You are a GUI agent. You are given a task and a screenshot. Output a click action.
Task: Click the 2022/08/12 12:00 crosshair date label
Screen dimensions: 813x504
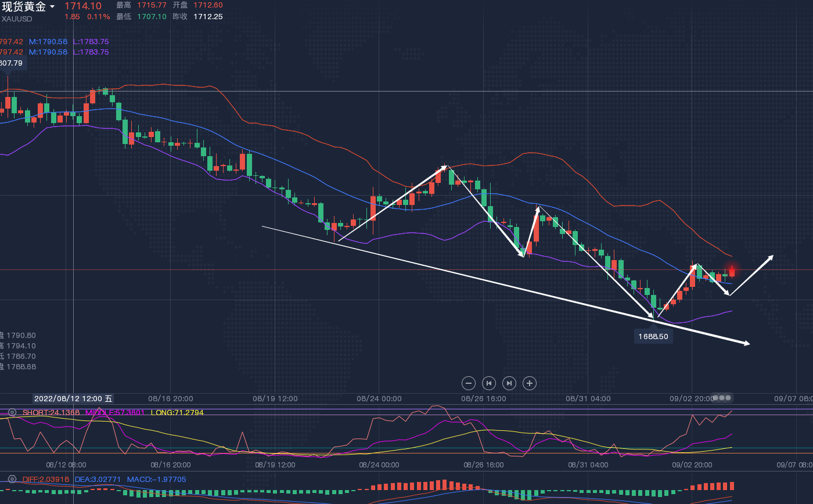pos(73,399)
